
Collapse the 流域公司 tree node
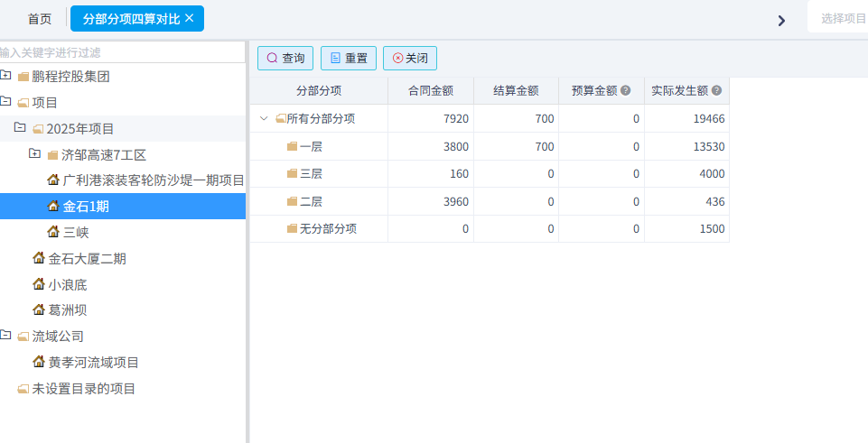pos(5,336)
